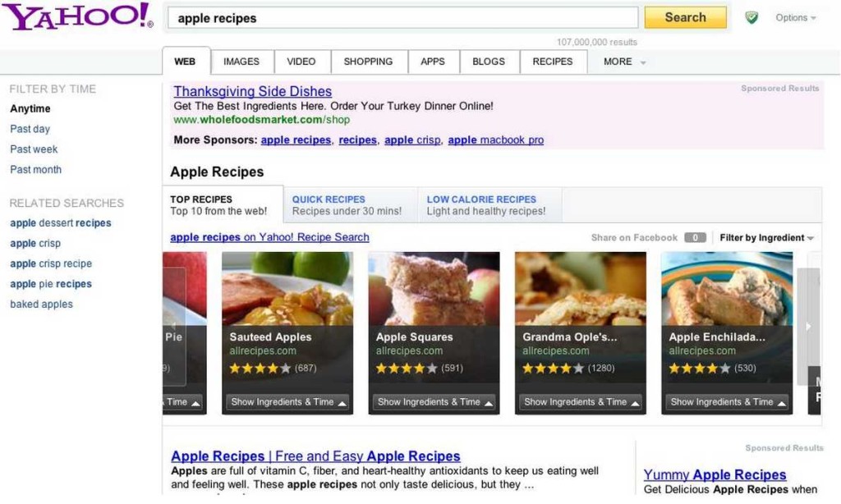This screenshot has width=841, height=504.
Task: Click the apple recipes sponsor link
Action: [x=296, y=140]
